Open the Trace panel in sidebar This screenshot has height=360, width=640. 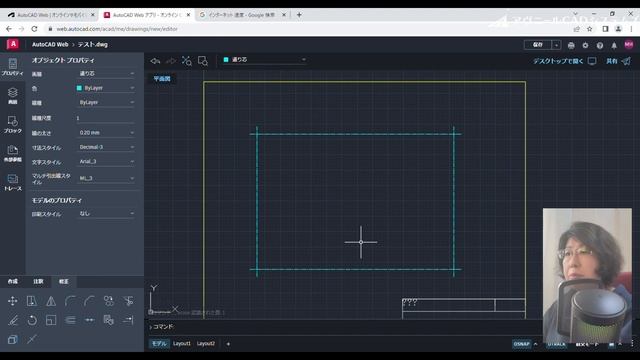point(13,182)
